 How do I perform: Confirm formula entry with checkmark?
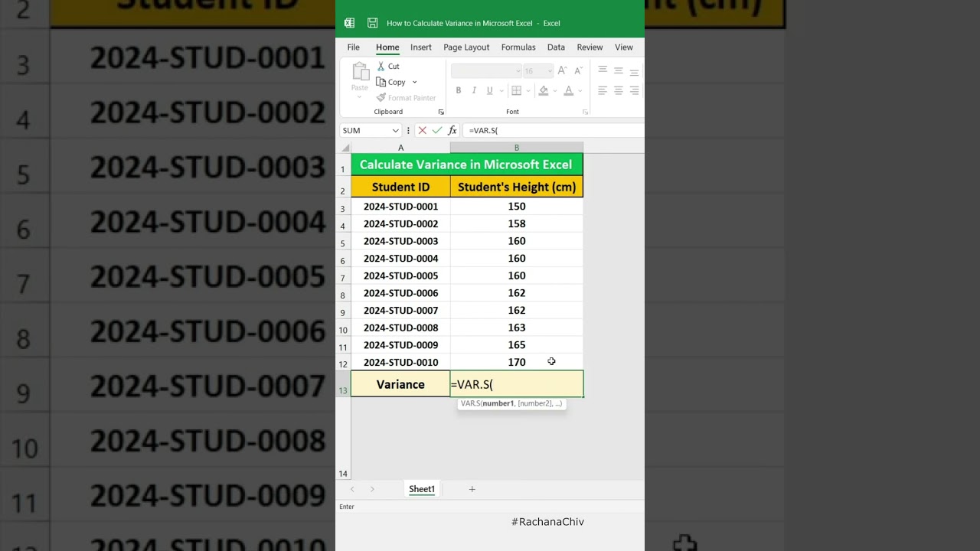437,131
